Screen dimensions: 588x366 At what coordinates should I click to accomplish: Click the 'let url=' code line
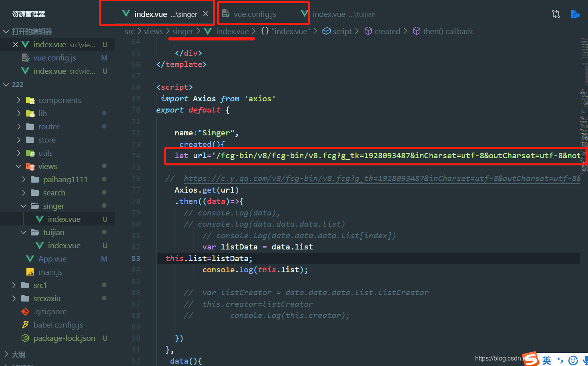click(x=377, y=155)
